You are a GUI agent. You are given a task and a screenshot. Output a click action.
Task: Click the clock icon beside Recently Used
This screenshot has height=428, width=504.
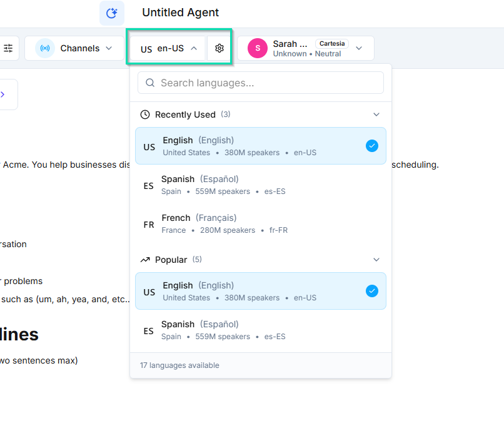[145, 115]
